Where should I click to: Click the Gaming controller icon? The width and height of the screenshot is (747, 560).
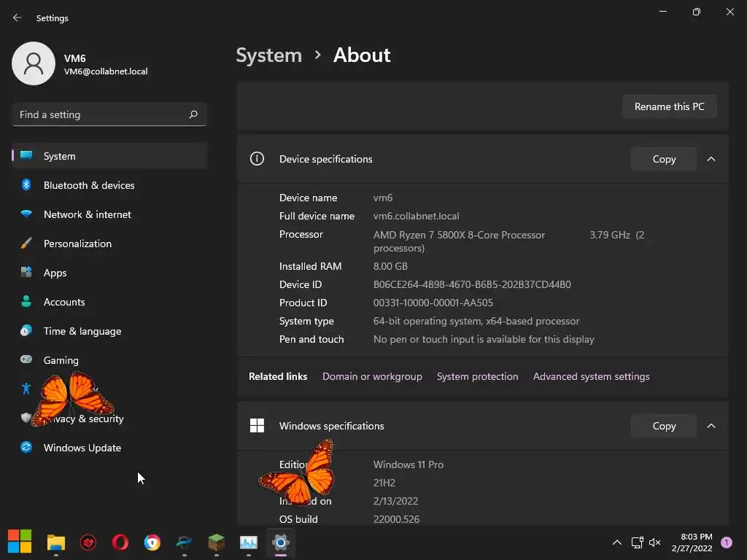click(26, 359)
